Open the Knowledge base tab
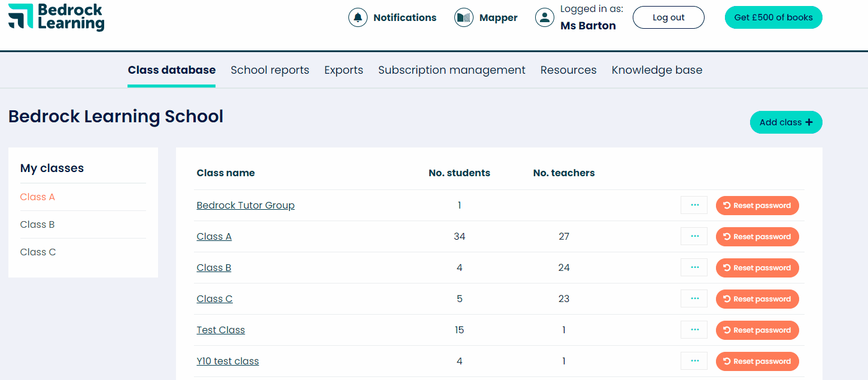Screen dimensions: 868x380 [x=657, y=70]
